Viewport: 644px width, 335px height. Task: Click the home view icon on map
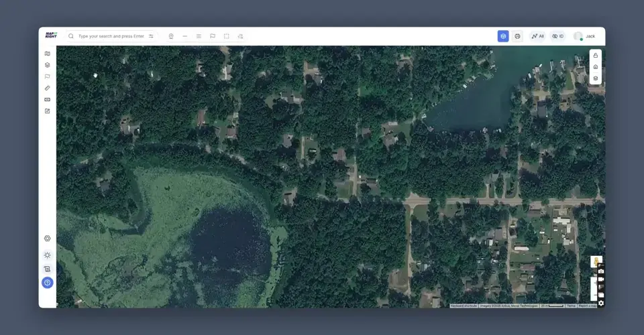596,67
